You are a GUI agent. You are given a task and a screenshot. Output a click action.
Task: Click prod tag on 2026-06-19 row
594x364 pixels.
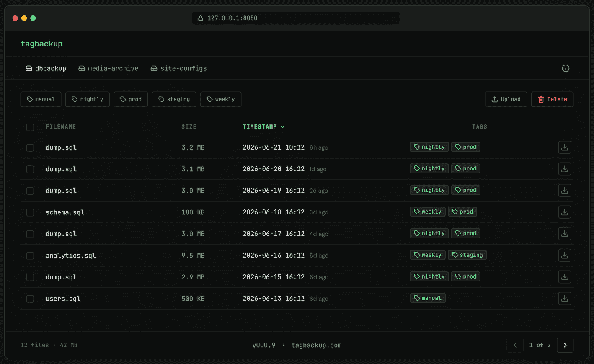tap(466, 190)
